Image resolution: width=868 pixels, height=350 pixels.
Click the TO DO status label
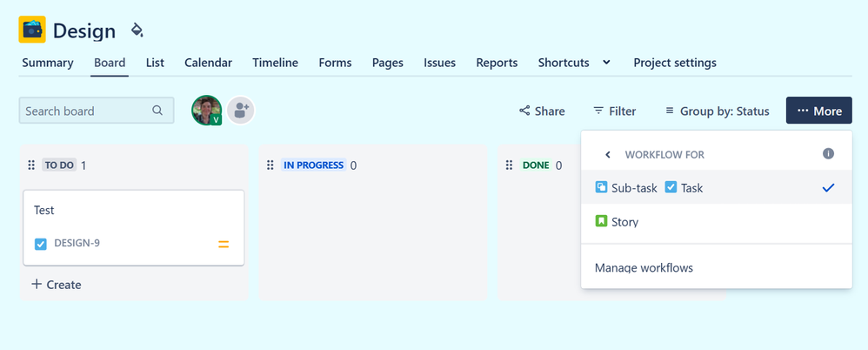(59, 165)
